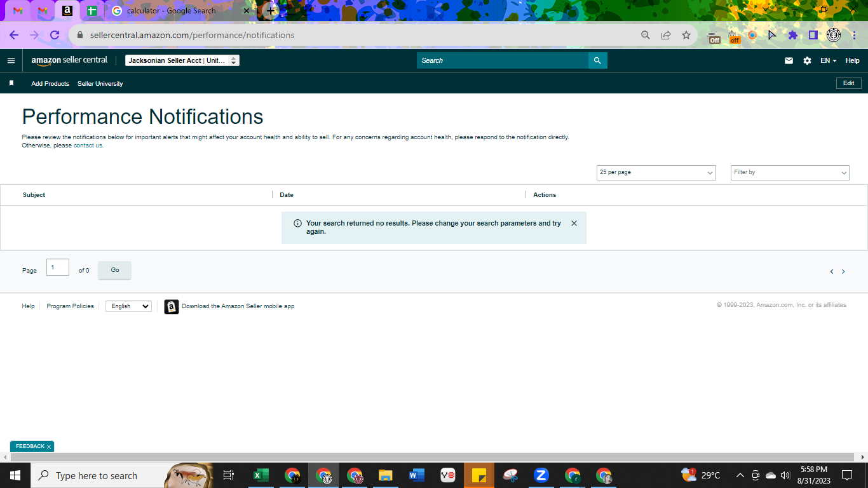Click the browser forward arrow
Image resolution: width=868 pixels, height=488 pixels.
coord(34,35)
